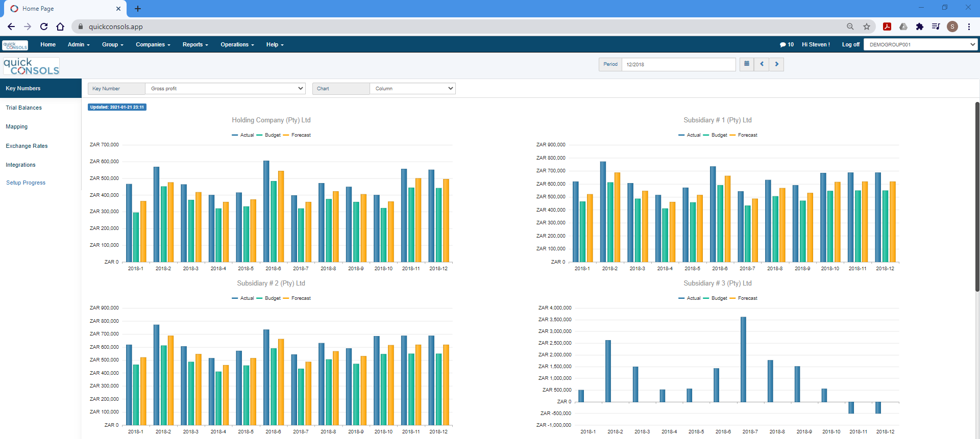Open the DEMOGROUP001 group selector
The width and height of the screenshot is (980, 439).
click(920, 45)
